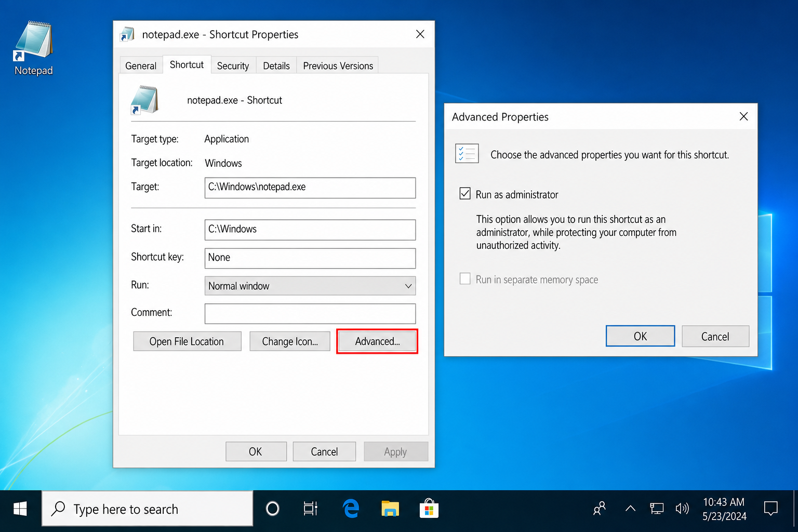Image resolution: width=798 pixels, height=532 pixels.
Task: Go to the Details tab
Action: tap(276, 65)
